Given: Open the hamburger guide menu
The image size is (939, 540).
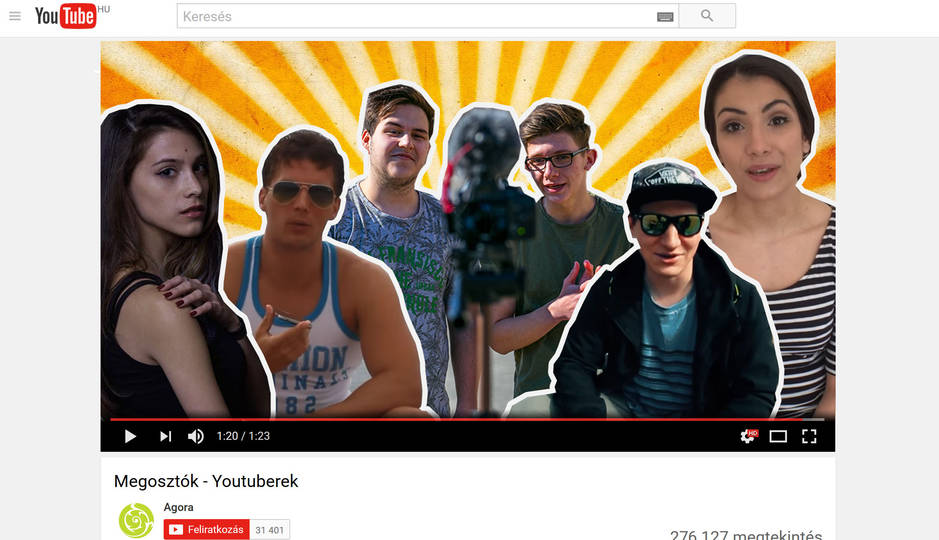Looking at the screenshot, I should pos(15,16).
